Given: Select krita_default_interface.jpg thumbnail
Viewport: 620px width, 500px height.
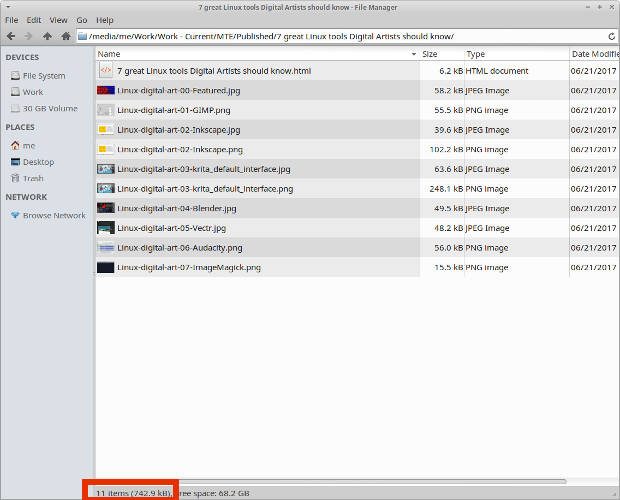Looking at the screenshot, I should tap(106, 169).
